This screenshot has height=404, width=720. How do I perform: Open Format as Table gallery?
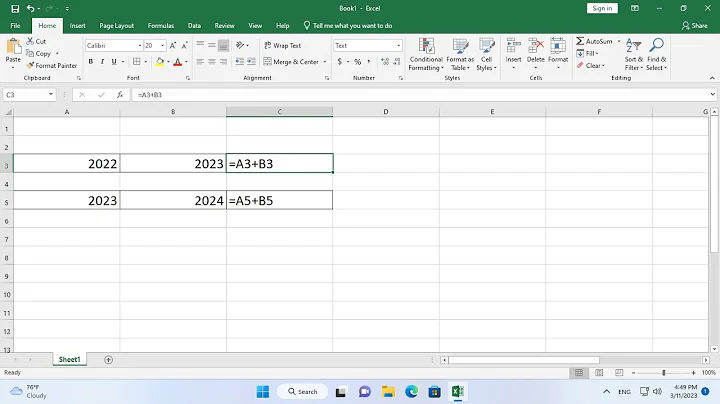[460, 55]
